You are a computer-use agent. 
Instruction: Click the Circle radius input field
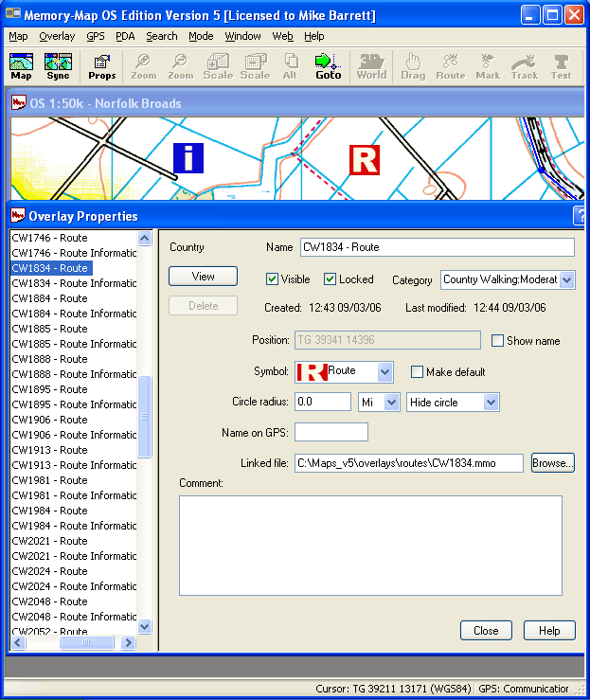point(323,402)
